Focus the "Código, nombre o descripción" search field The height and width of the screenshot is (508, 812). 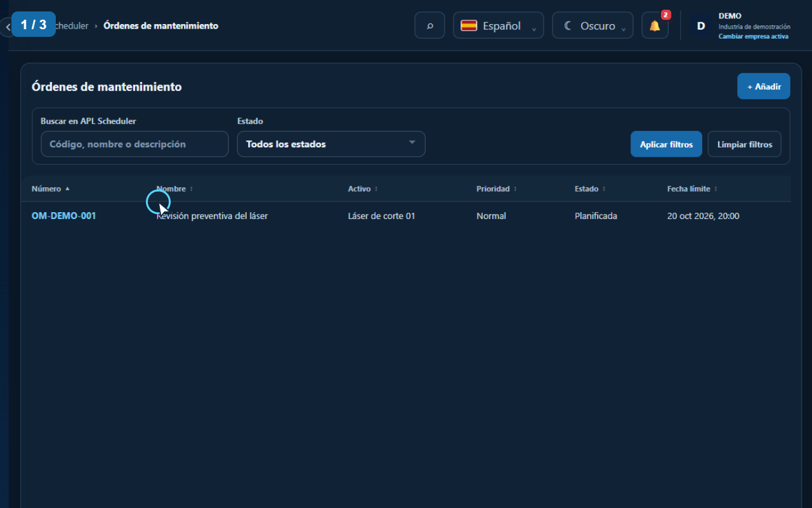[x=134, y=144]
